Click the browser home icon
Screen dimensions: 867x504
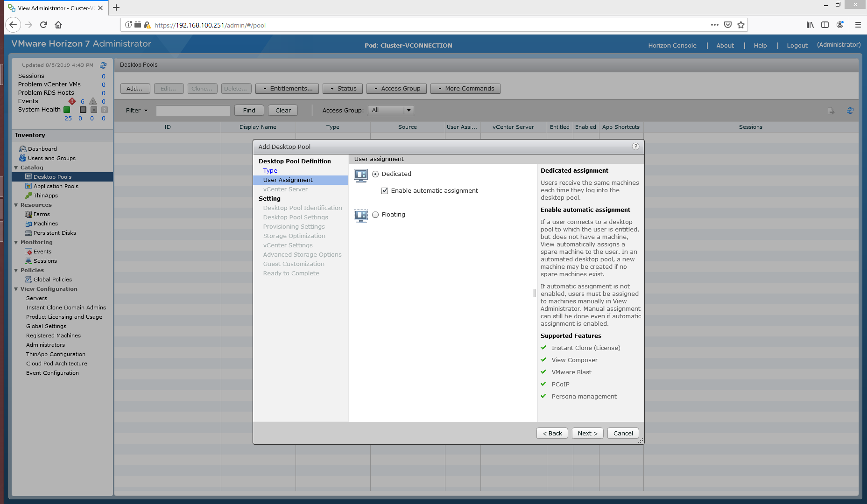[x=58, y=25]
